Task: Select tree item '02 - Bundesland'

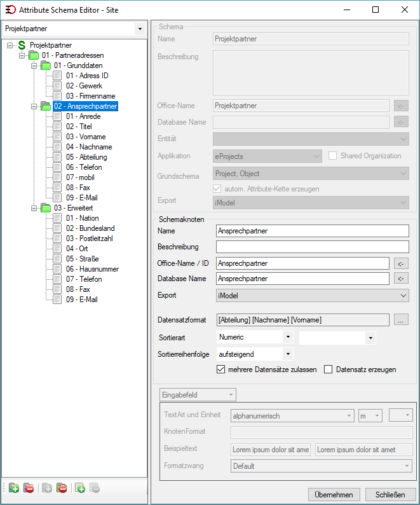Action: click(90, 228)
